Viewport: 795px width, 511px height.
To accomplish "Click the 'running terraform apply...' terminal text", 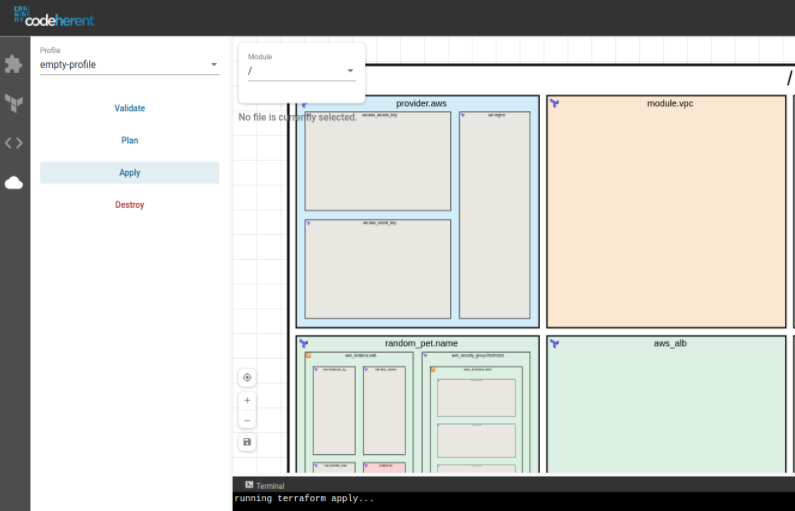I will point(304,498).
